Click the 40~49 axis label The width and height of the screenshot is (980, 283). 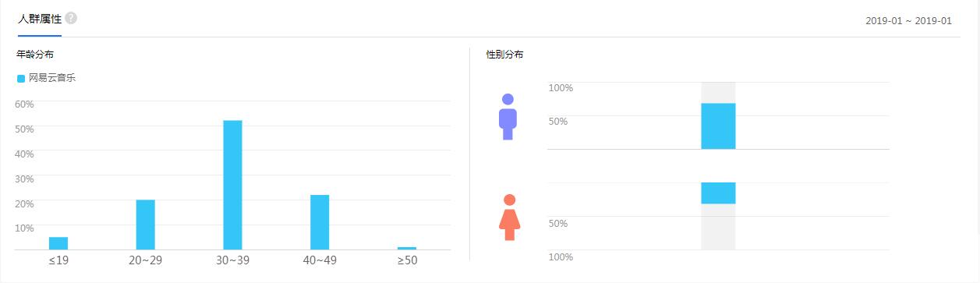point(320,260)
